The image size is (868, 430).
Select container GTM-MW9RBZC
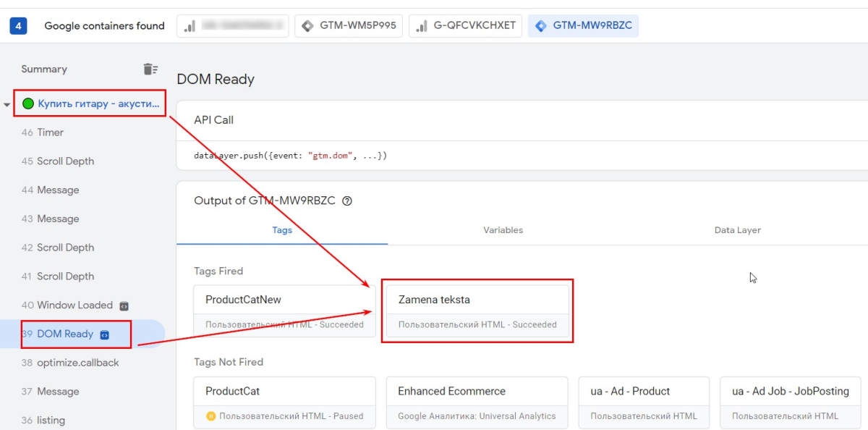coord(583,26)
